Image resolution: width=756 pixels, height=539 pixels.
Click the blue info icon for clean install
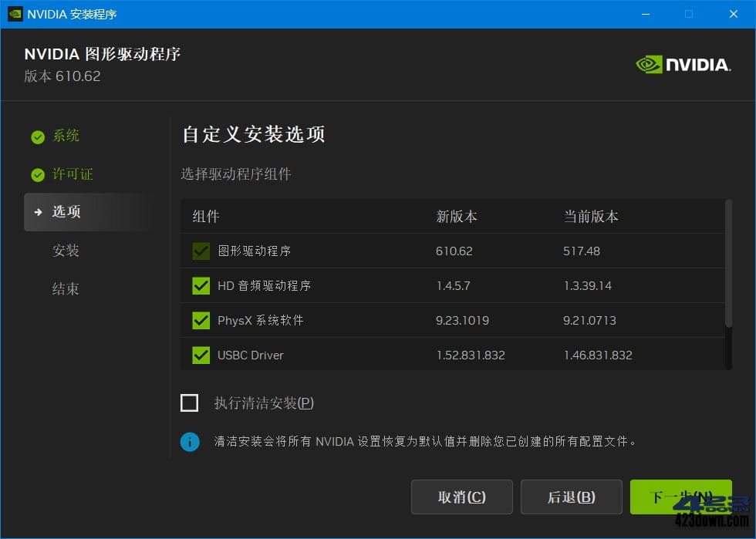190,442
